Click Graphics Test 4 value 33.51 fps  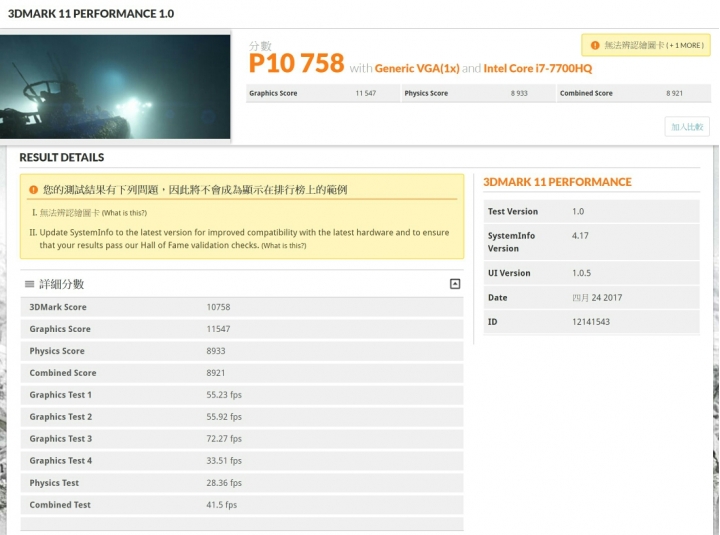(x=224, y=461)
